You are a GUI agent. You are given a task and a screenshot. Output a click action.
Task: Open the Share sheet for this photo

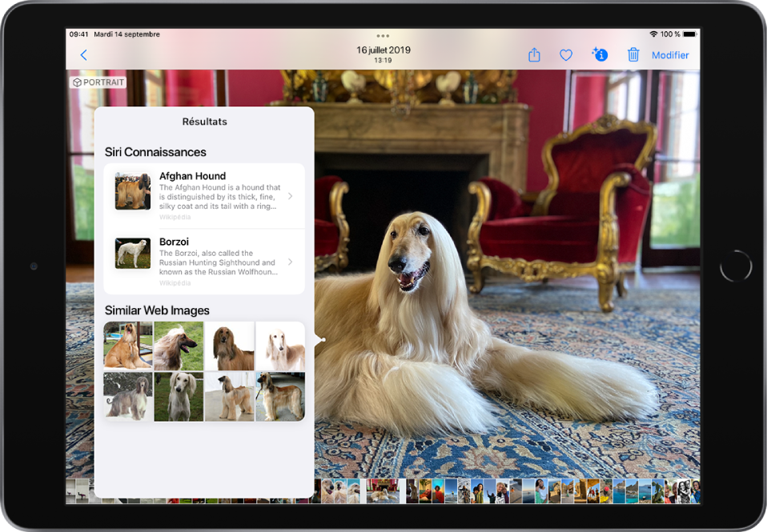[x=534, y=54]
